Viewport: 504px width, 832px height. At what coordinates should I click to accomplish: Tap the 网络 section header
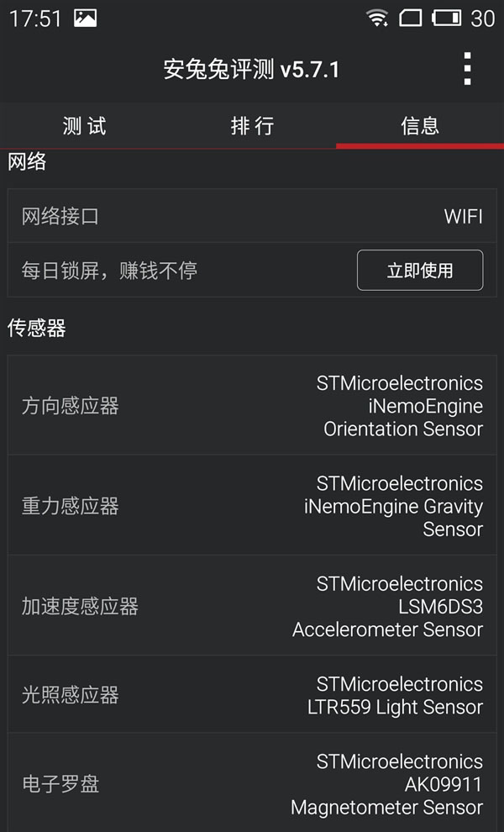tap(27, 162)
